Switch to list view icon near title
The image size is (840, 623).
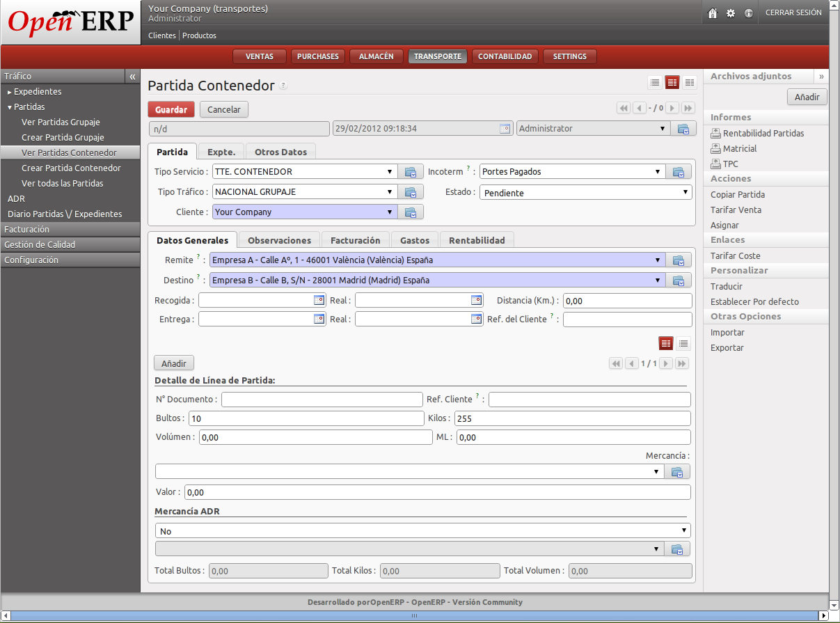tap(655, 82)
